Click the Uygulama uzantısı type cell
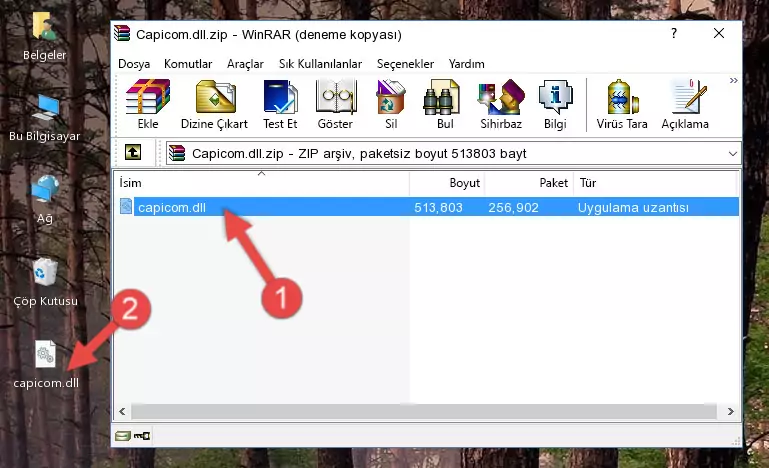The height and width of the screenshot is (468, 769). point(633,208)
